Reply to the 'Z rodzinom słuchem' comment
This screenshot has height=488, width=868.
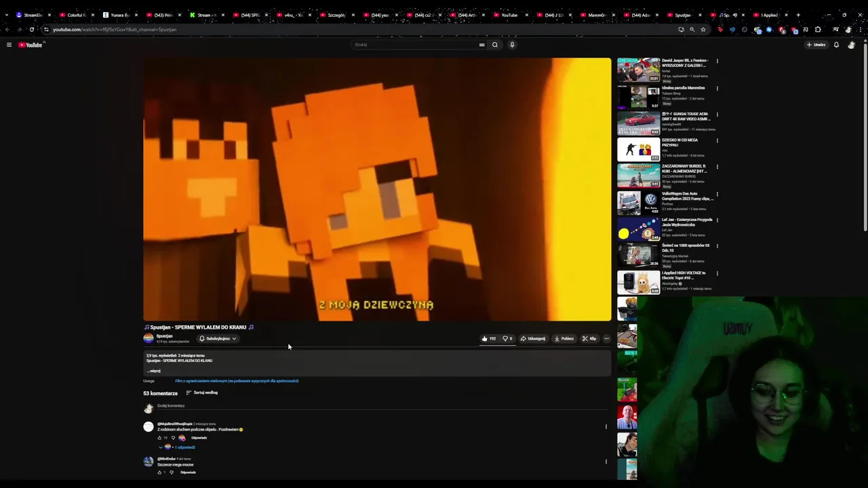tap(199, 438)
